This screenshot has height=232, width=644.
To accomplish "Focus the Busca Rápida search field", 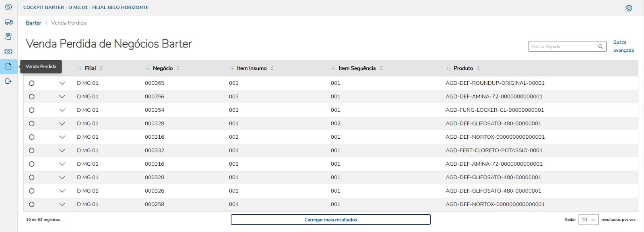I will pos(563,47).
